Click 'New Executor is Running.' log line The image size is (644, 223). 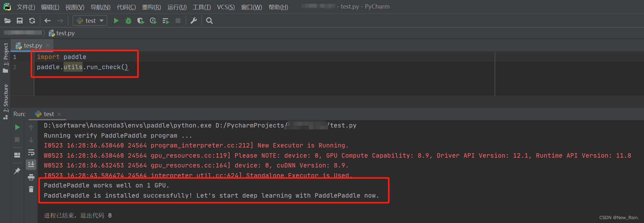(196, 146)
